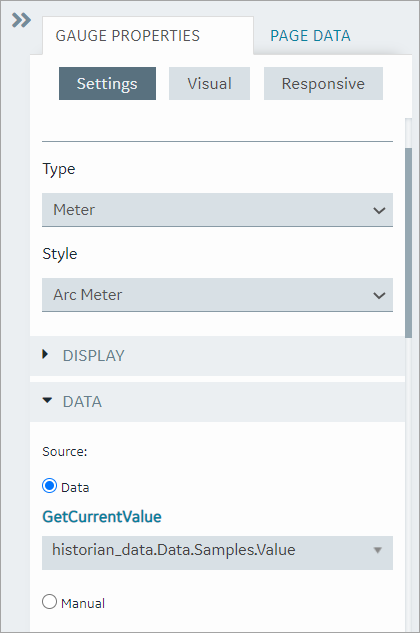Select the Data source radio button

click(x=49, y=486)
